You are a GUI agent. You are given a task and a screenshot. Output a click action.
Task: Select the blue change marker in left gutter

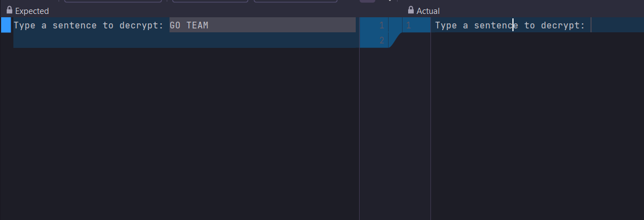[x=6, y=25]
